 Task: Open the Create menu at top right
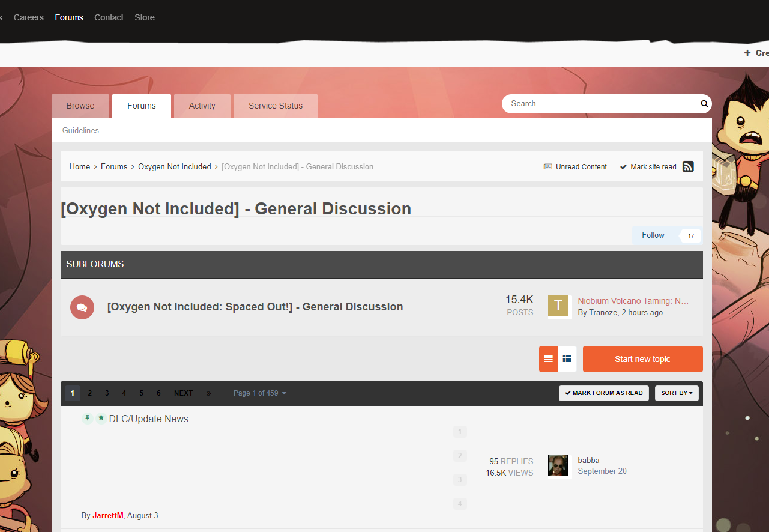coord(756,53)
